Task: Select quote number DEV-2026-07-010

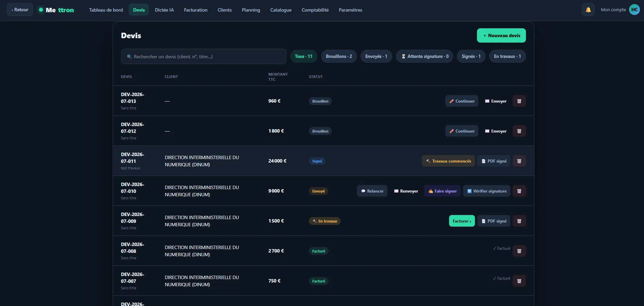Action: (133, 188)
